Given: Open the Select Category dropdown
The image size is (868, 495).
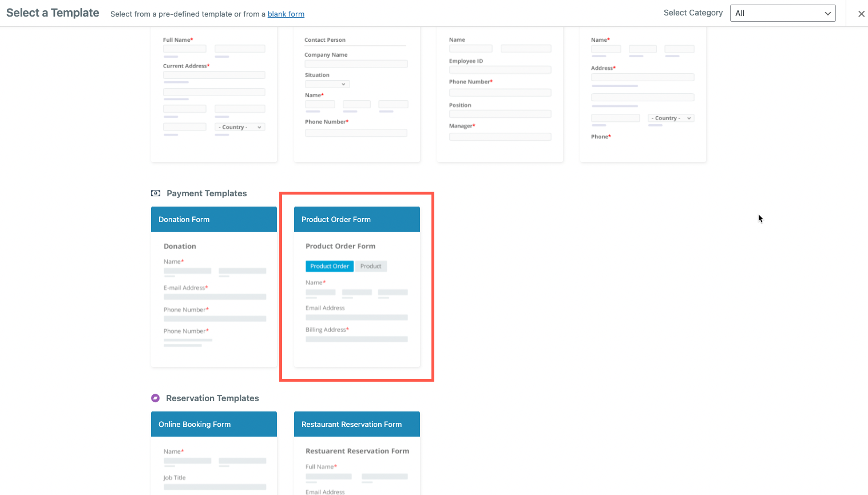Looking at the screenshot, I should [783, 13].
